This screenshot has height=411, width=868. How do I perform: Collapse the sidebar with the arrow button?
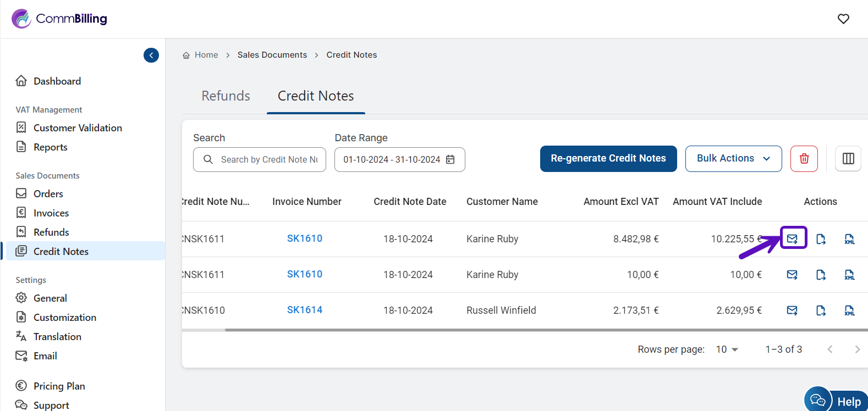(151, 55)
